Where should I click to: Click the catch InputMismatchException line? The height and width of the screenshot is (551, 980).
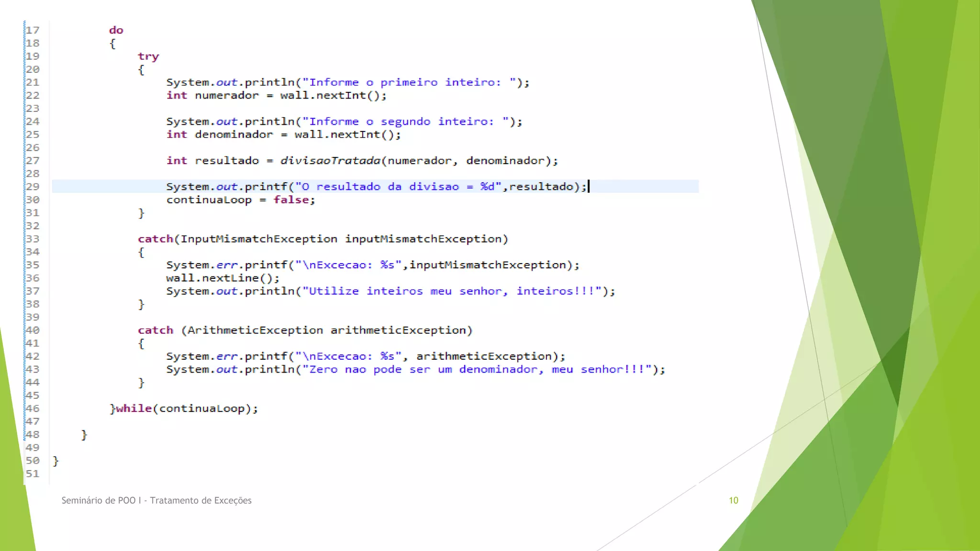pos(323,239)
